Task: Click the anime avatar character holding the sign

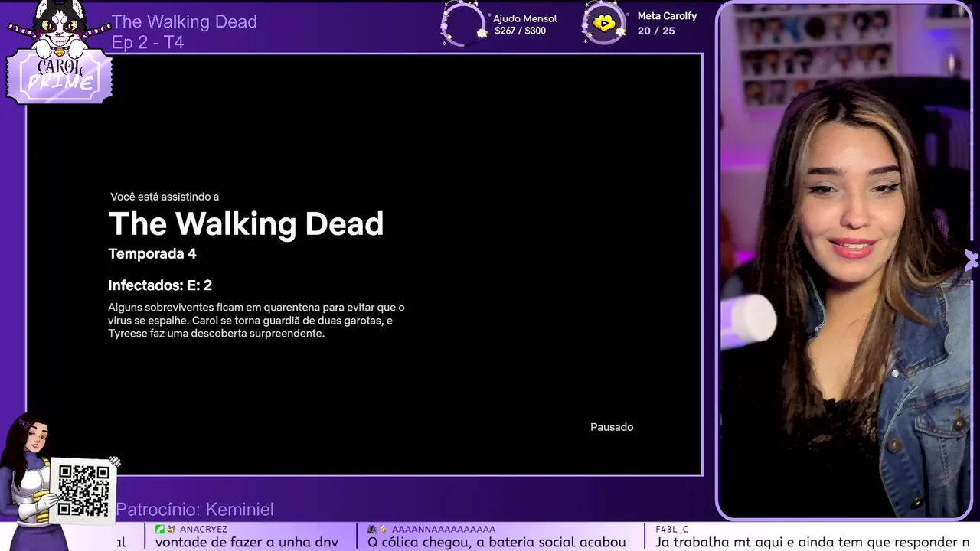Action: pyautogui.click(x=31, y=481)
